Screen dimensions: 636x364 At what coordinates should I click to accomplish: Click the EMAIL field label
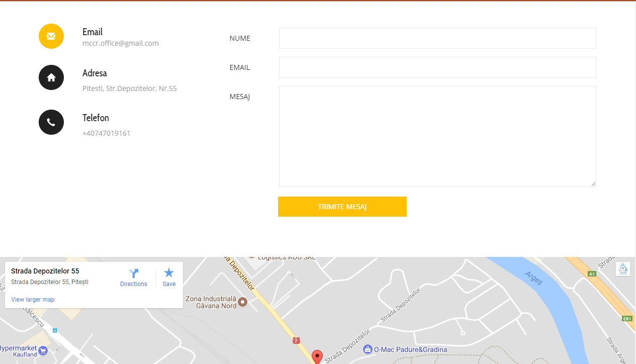tap(240, 67)
